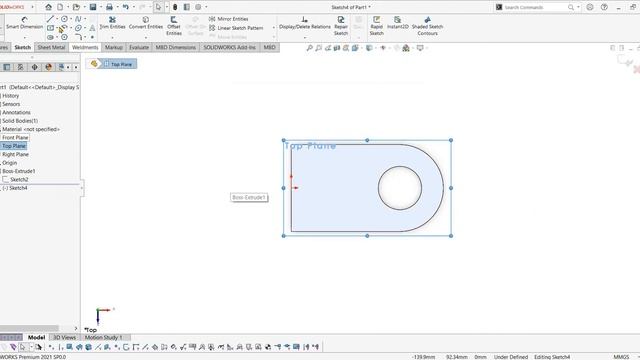Screen dimensions: 640x360
Task: Select the Ellipse sketch tool
Action: [78, 28]
